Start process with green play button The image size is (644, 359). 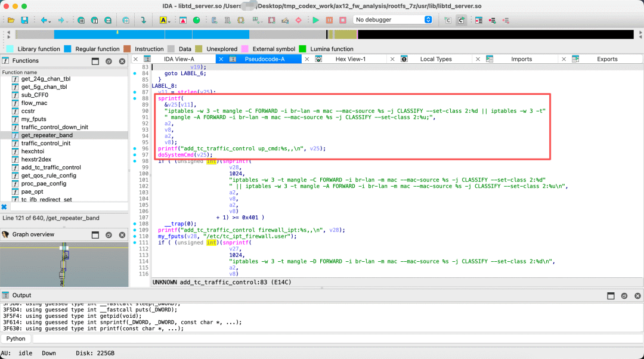pos(316,20)
